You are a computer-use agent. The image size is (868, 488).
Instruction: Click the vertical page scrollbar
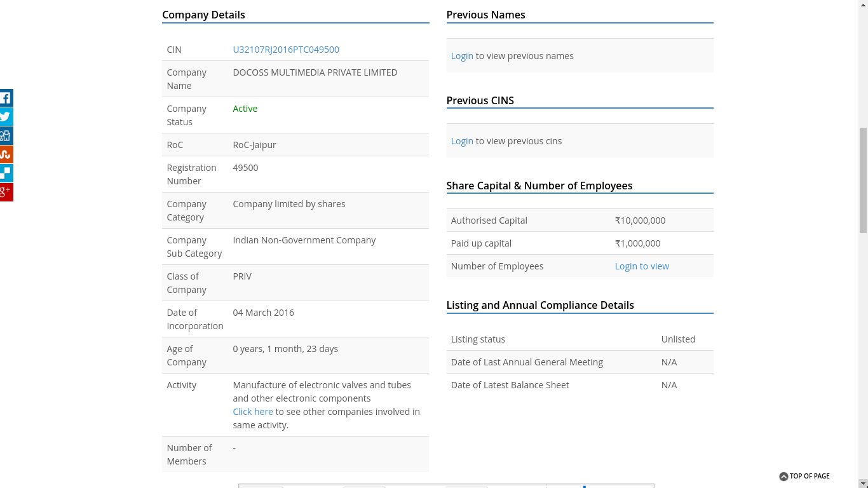pyautogui.click(x=862, y=180)
